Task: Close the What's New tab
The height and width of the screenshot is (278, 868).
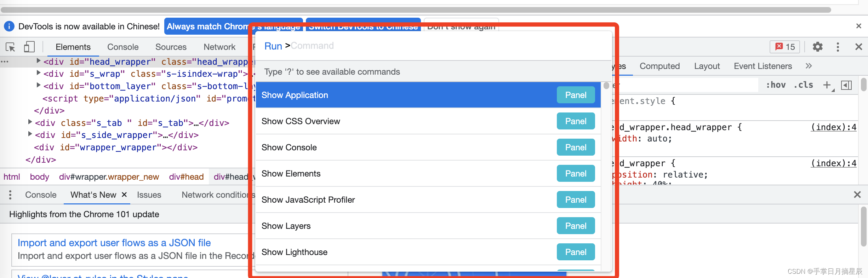Action: point(124,195)
